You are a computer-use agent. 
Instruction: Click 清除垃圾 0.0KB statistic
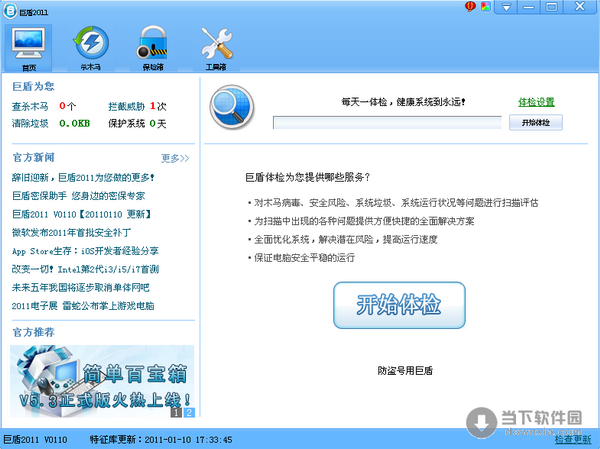[51, 123]
